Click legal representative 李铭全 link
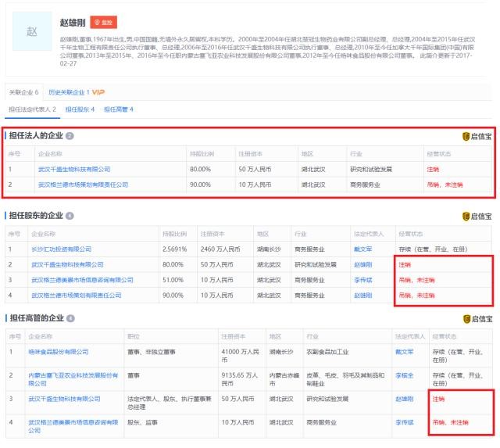This screenshot has width=500, height=448. tap(404, 375)
